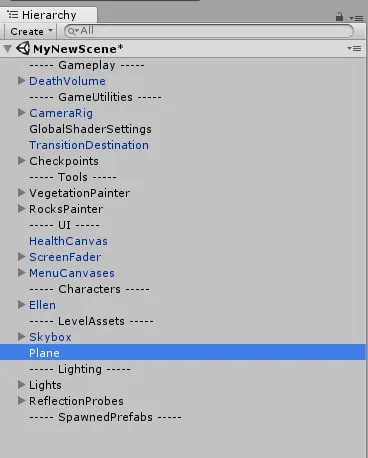The height and width of the screenshot is (458, 368).
Task: Open MyNewScene context menu icon
Action: 354,49
